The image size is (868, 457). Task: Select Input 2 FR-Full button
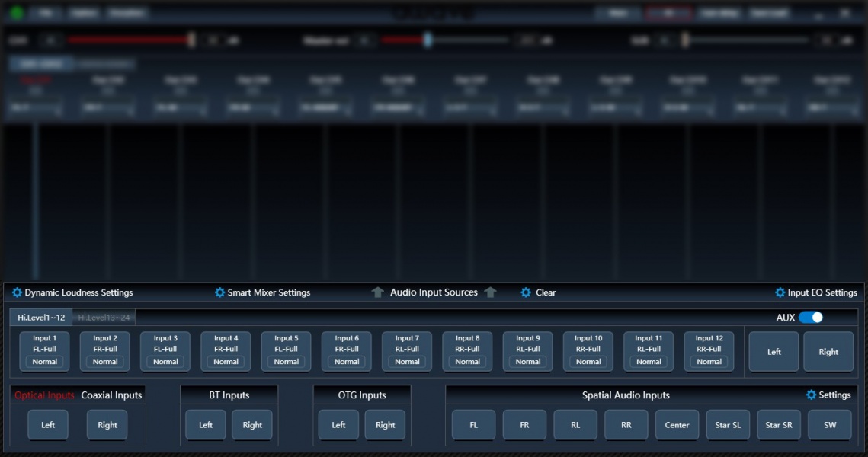pyautogui.click(x=104, y=351)
